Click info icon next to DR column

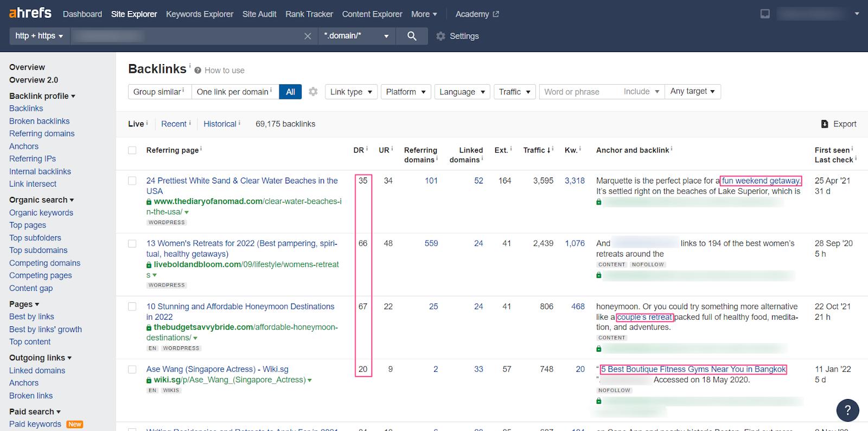coord(367,148)
